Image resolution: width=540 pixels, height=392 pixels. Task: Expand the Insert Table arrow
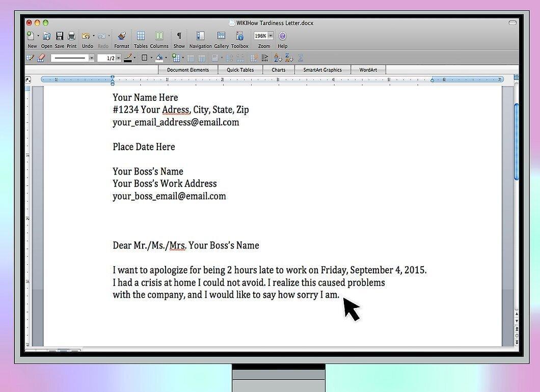183,58
